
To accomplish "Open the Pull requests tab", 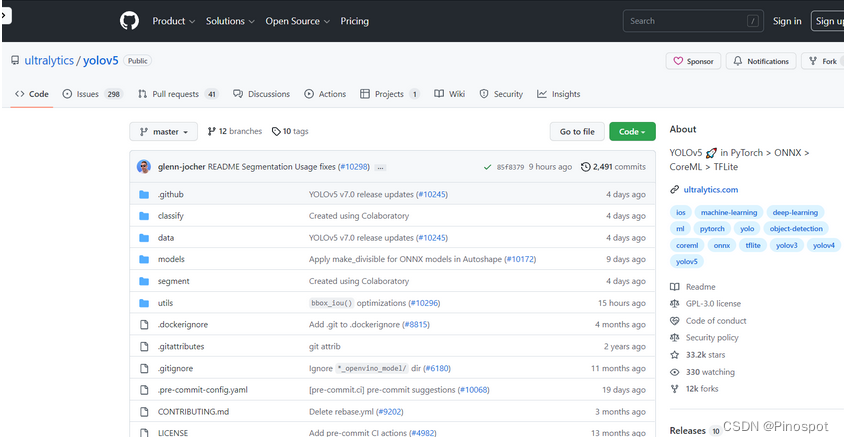I will tap(178, 94).
